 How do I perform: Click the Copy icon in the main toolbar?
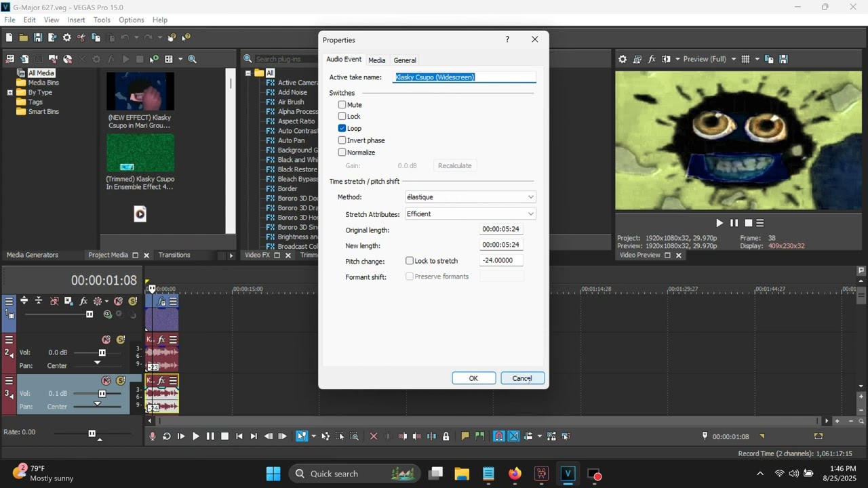(96, 38)
